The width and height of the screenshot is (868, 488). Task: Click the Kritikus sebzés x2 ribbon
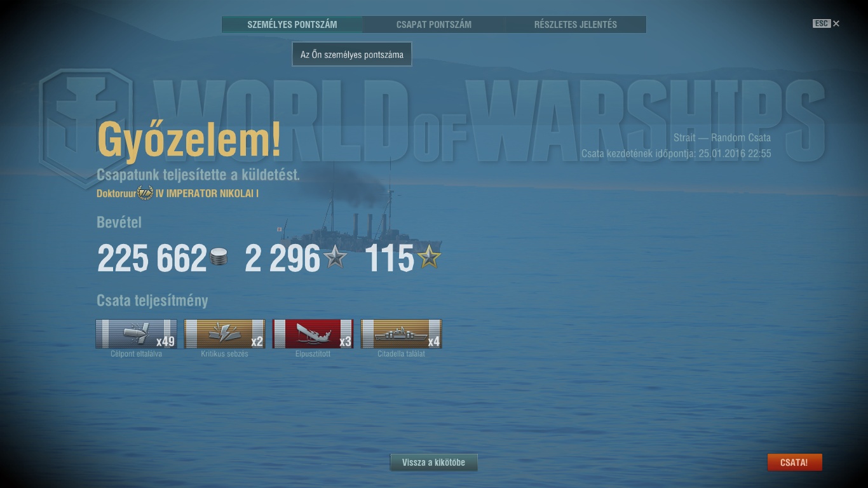[225, 334]
